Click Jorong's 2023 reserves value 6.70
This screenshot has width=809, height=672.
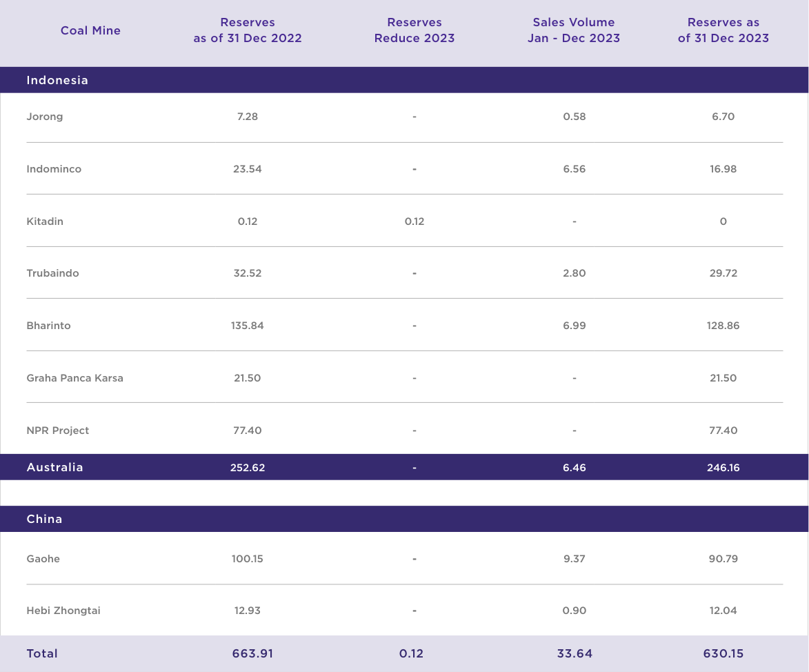click(723, 117)
